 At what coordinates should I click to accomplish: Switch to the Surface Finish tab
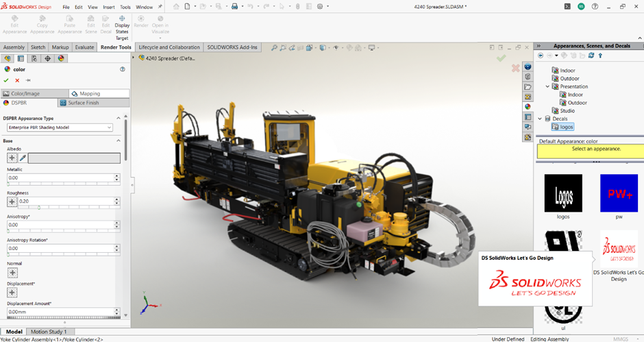pos(83,103)
